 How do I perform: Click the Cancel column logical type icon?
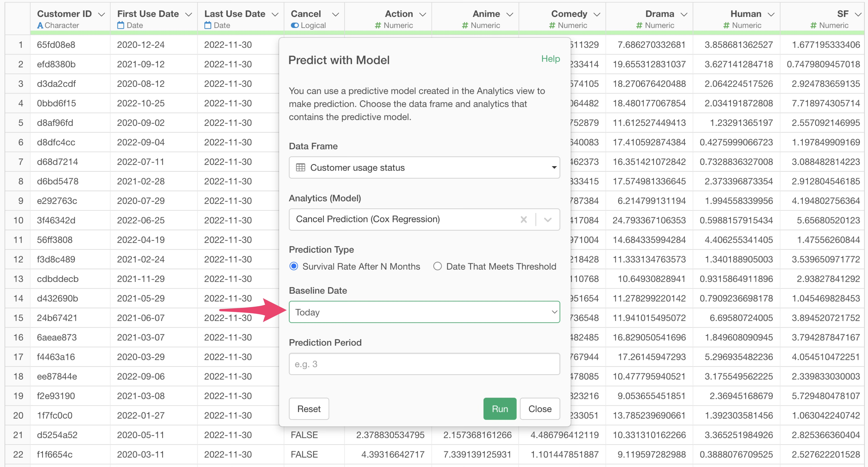295,25
